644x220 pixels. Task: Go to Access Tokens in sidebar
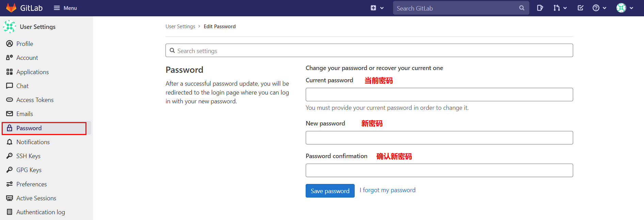click(x=35, y=100)
